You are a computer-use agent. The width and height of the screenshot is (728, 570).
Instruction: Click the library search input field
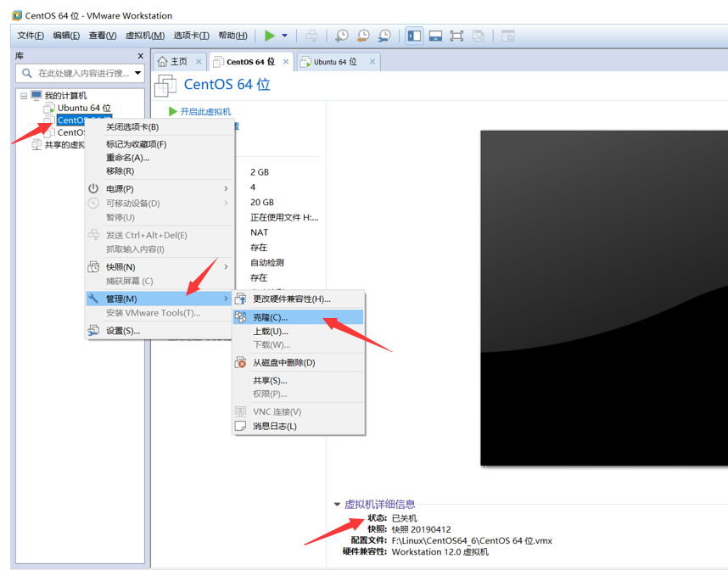pos(80,73)
